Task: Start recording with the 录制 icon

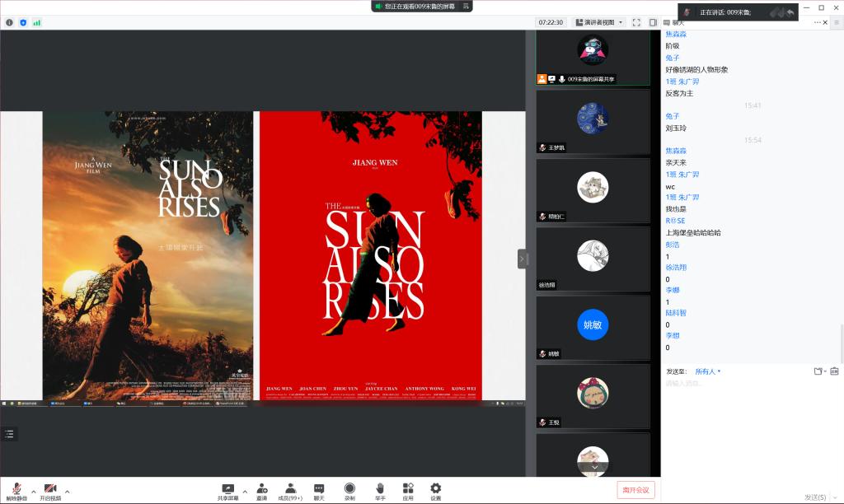Action: pyautogui.click(x=349, y=489)
